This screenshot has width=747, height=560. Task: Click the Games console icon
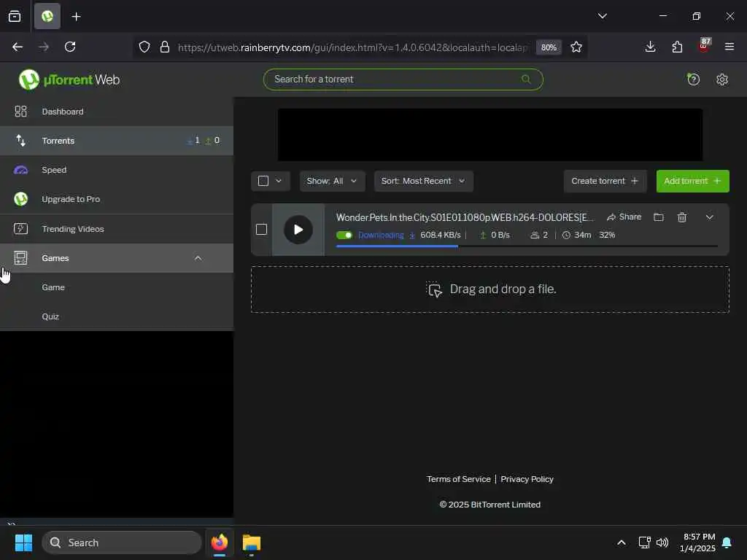[20, 258]
